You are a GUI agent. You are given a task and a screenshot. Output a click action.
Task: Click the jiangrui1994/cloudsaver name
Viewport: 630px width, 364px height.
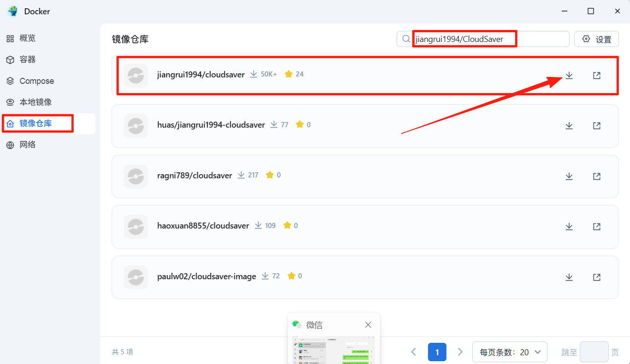(x=201, y=75)
